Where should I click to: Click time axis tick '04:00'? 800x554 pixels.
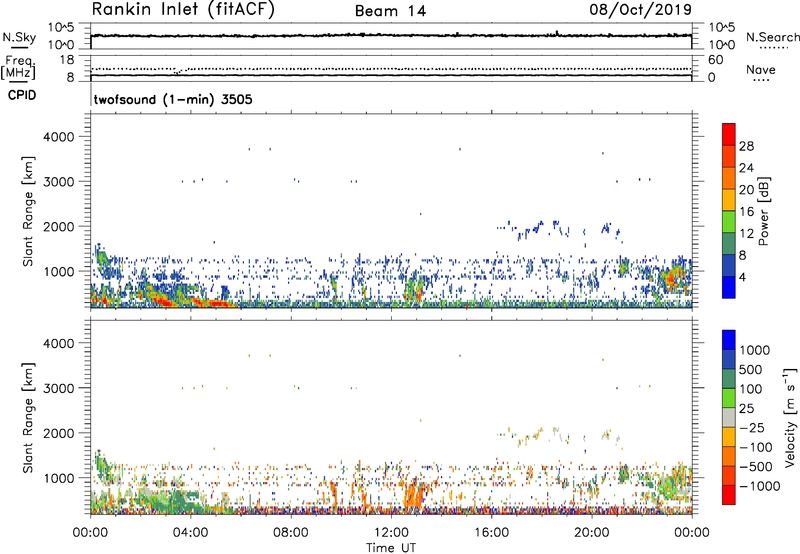[x=191, y=533]
